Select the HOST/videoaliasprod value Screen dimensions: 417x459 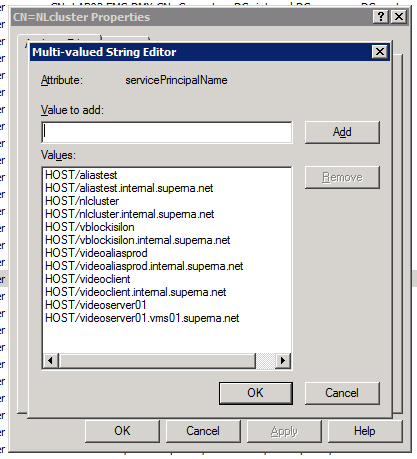[x=96, y=253]
